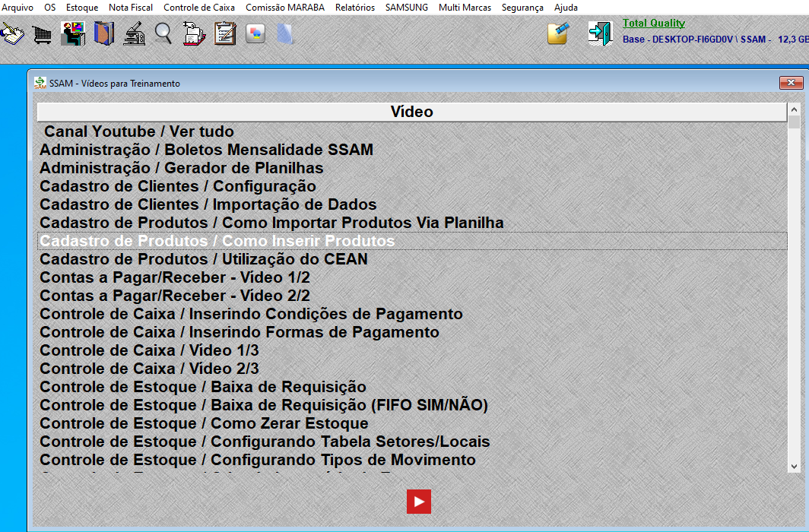The width and height of the screenshot is (809, 532).
Task: Open the Comissão MARABA menu
Action: [x=285, y=8]
